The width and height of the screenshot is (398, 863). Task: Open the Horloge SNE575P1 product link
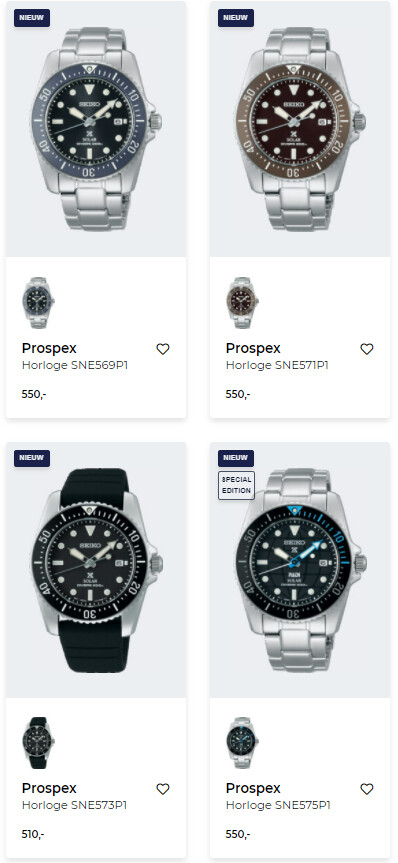pos(279,805)
